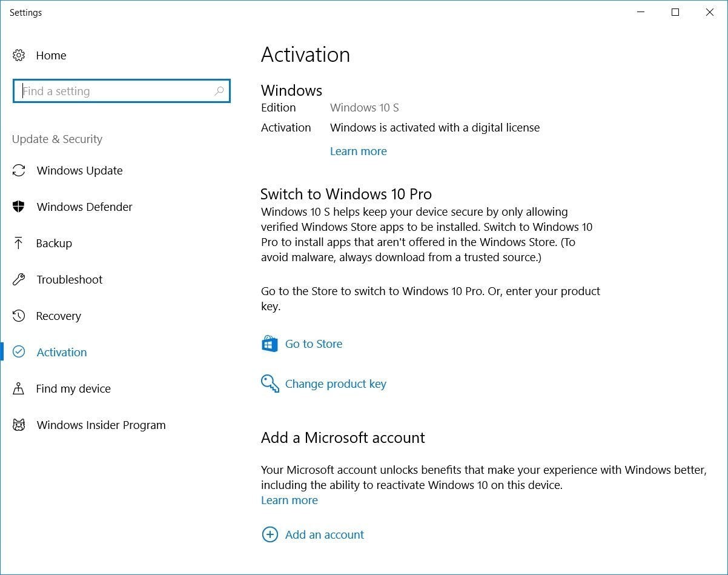Focus the Find a setting search box

click(115, 91)
